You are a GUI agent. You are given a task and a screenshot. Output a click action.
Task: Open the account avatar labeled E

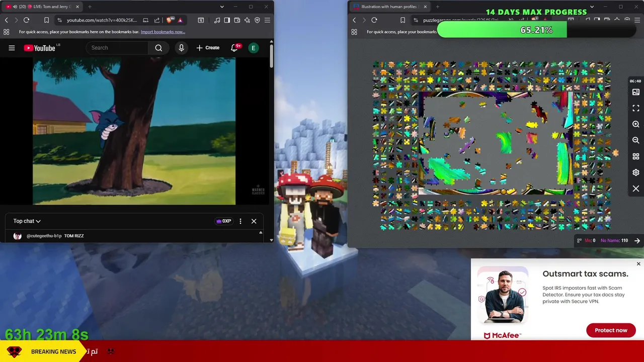tap(254, 48)
